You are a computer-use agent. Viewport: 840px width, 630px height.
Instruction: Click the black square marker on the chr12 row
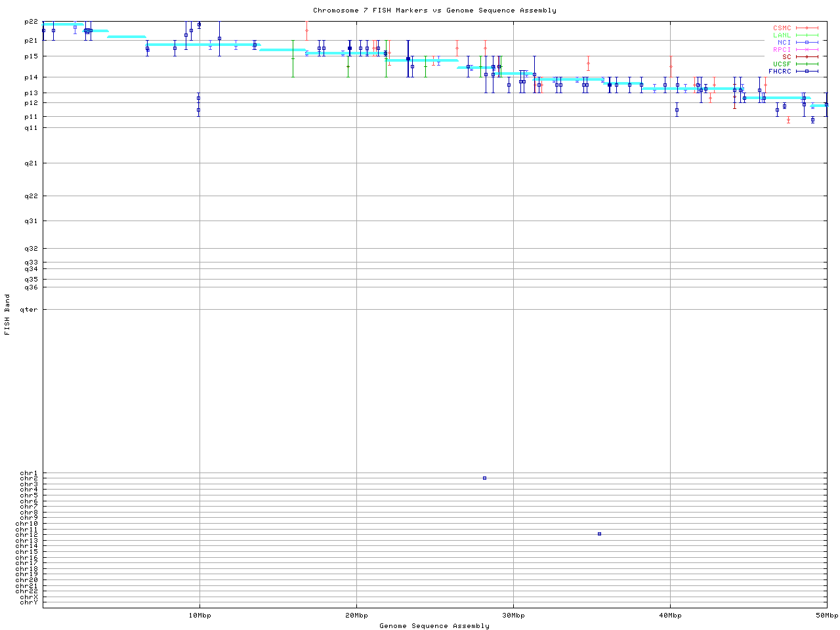[x=599, y=534]
